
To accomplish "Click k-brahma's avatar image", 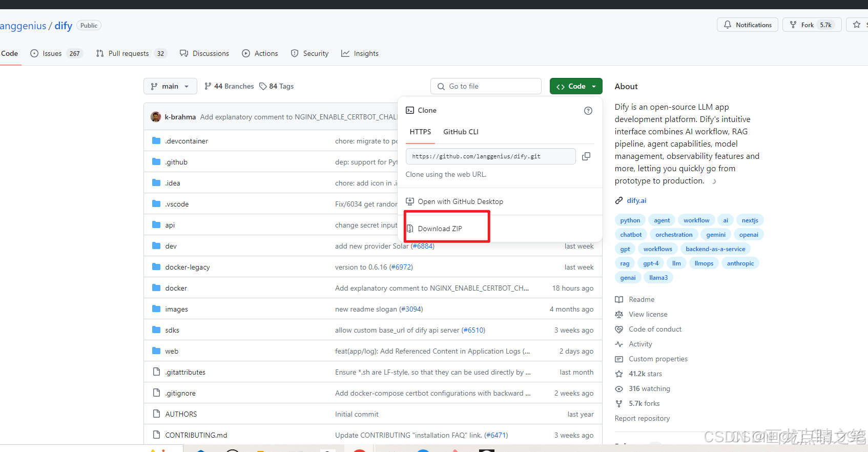I will click(156, 117).
